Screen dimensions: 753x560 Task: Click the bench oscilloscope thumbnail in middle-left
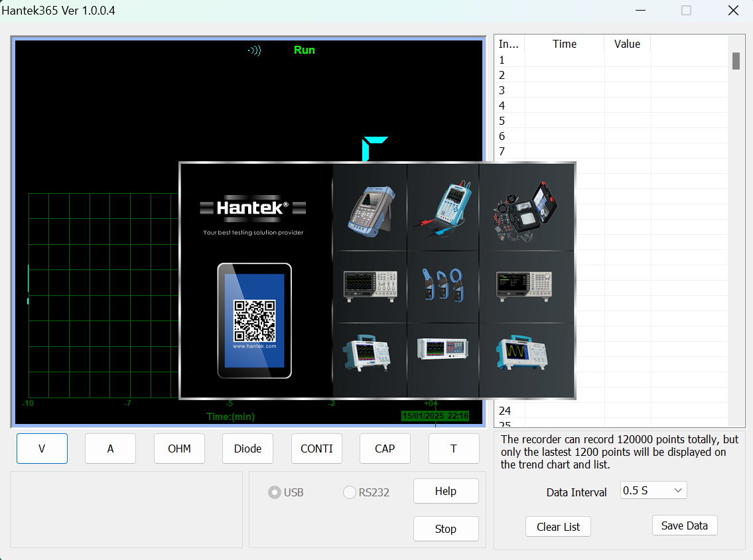click(370, 286)
